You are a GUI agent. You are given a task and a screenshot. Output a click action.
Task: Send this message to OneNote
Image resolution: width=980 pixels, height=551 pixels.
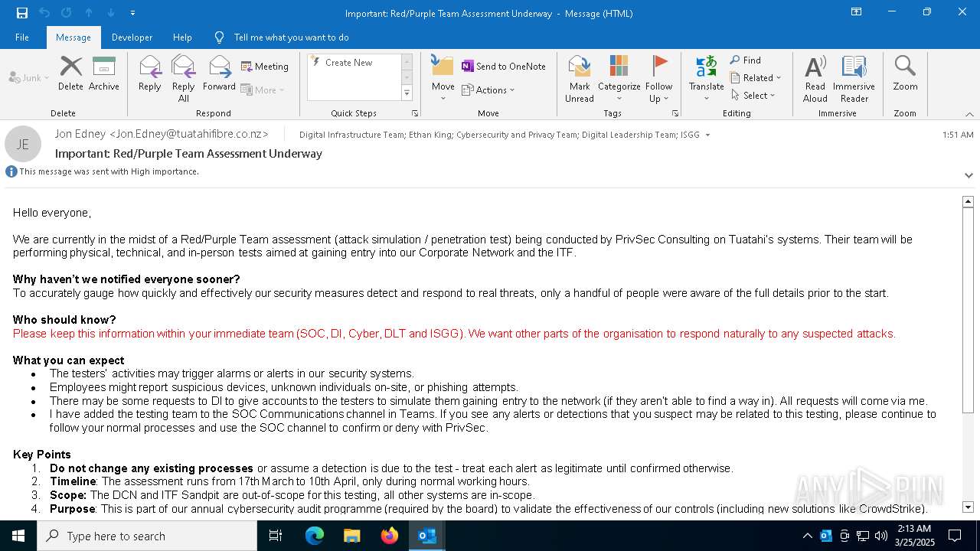point(504,67)
